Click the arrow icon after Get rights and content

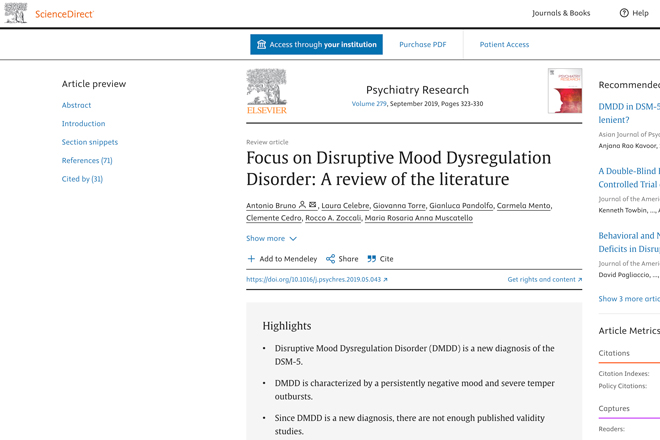[x=580, y=280]
